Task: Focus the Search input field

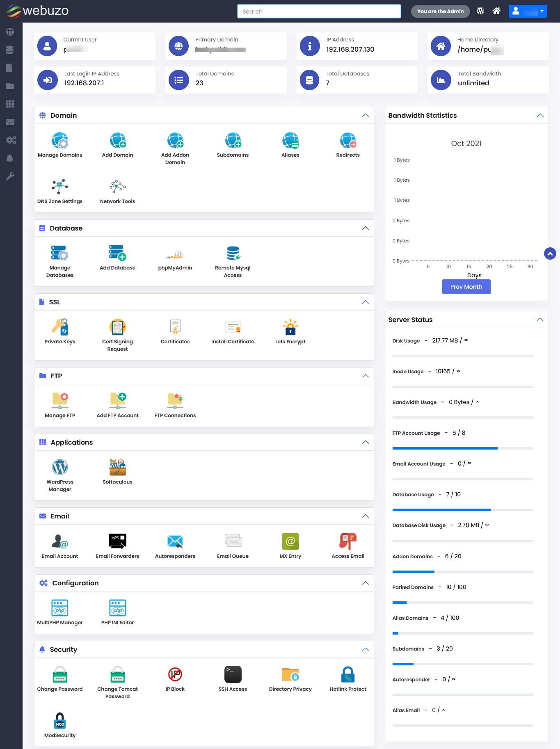Action: [319, 11]
